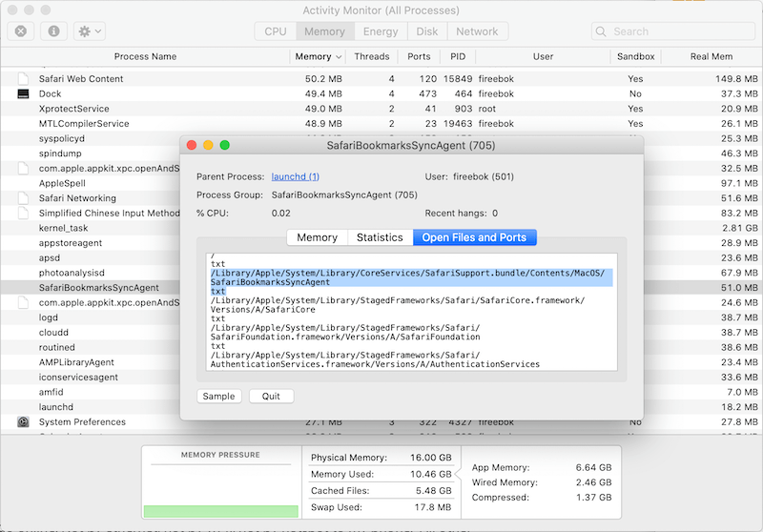Image resolution: width=763 pixels, height=532 pixels.
Task: Switch to the Statistics tab
Action: 380,237
